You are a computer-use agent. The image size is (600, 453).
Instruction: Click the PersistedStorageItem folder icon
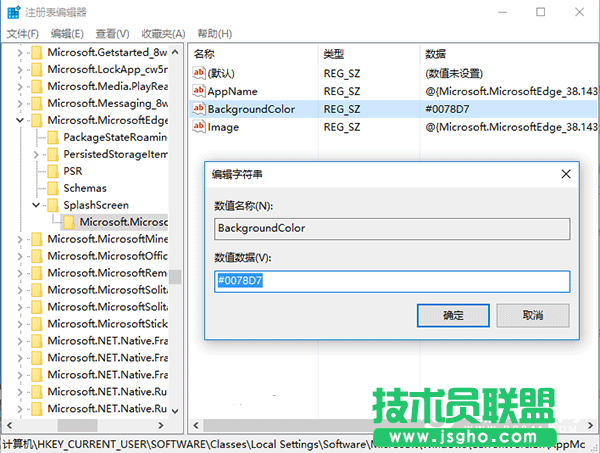(53, 154)
